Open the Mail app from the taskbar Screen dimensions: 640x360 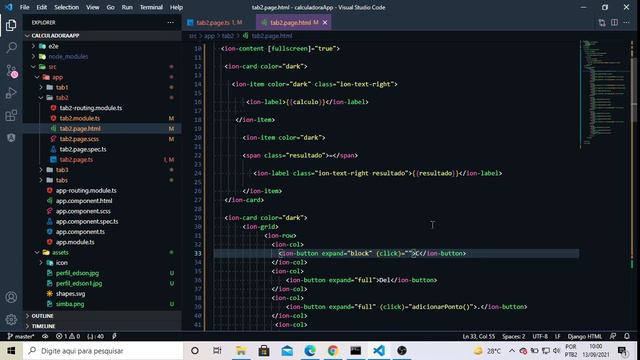click(x=287, y=351)
